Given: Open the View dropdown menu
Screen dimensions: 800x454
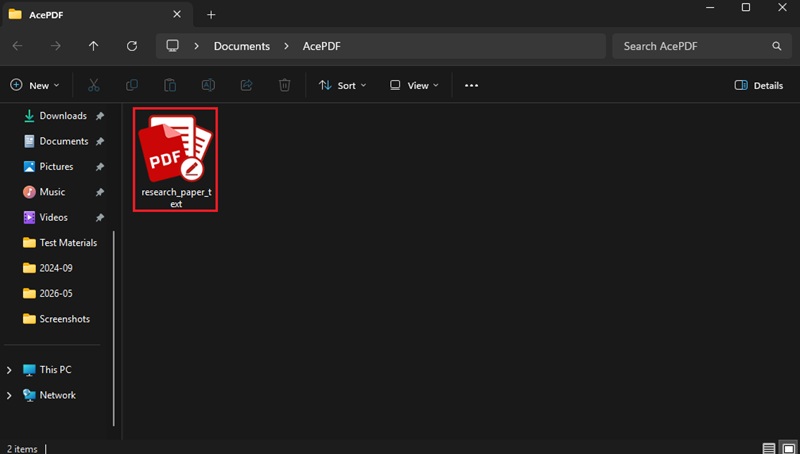Looking at the screenshot, I should [414, 85].
